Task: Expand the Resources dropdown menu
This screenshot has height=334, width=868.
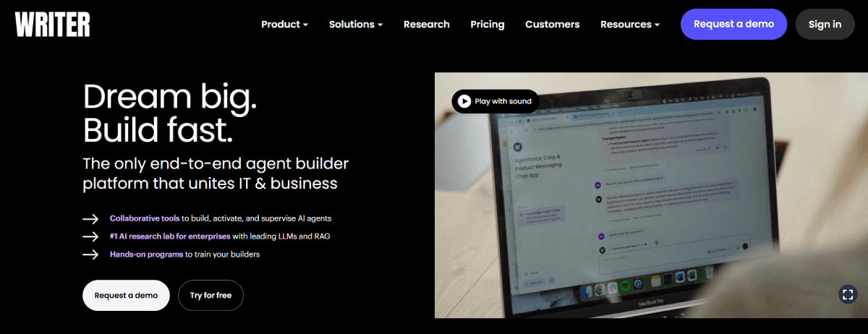Action: [x=630, y=24]
